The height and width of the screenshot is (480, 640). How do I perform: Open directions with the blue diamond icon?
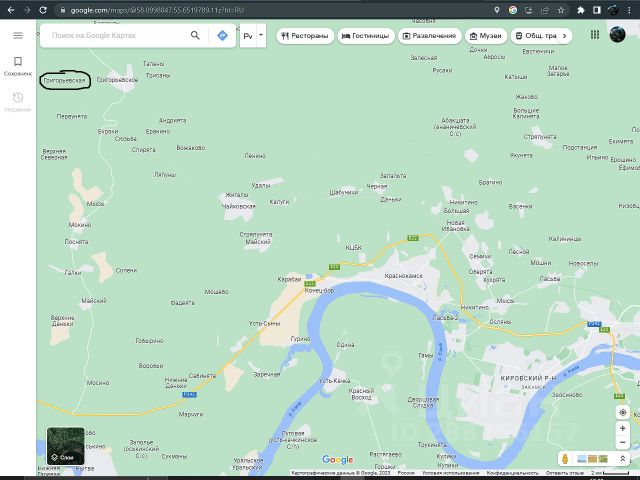(x=222, y=35)
